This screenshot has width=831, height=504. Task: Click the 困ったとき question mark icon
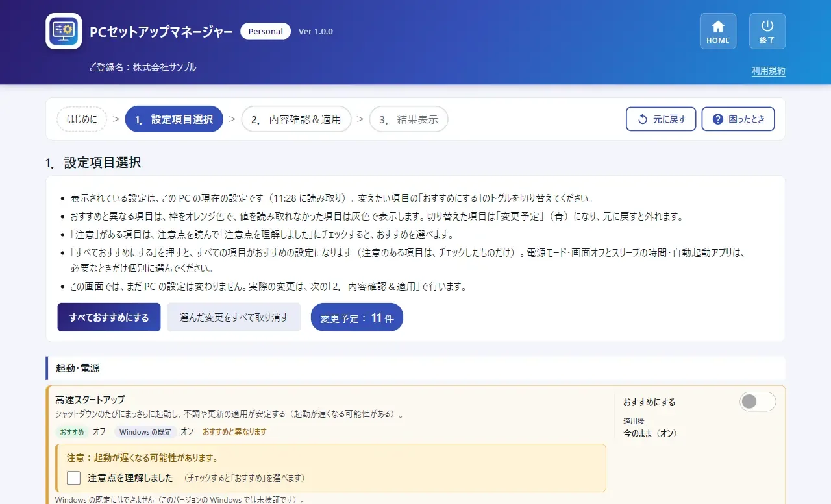click(718, 119)
